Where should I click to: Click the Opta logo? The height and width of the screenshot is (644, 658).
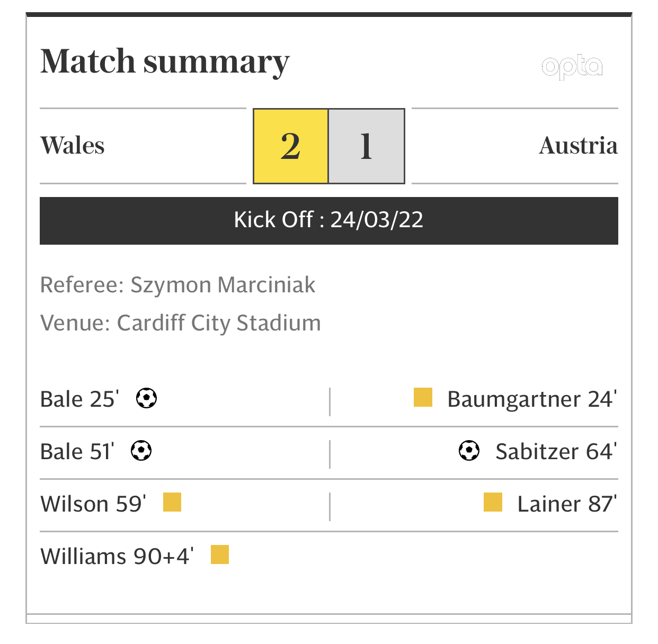(x=572, y=67)
